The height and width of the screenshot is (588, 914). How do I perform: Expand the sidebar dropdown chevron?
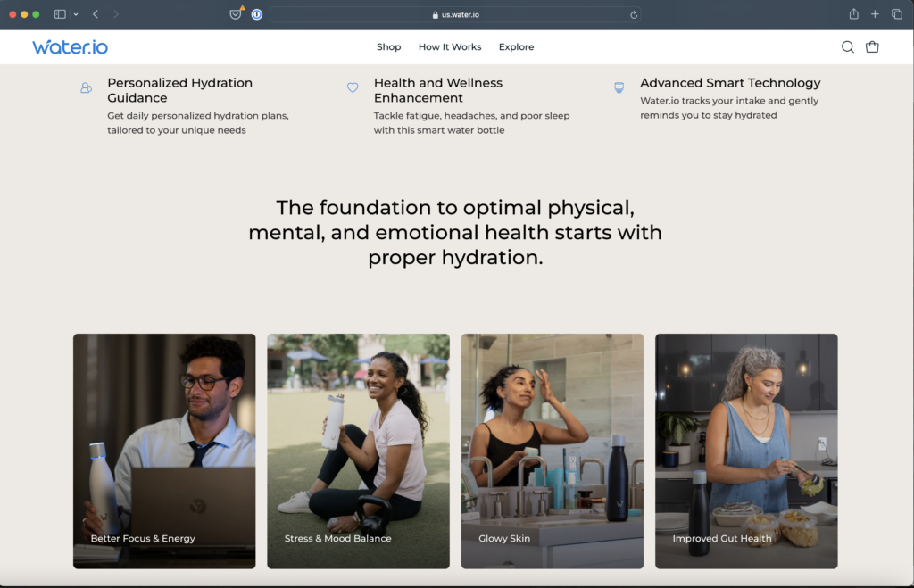tap(76, 14)
